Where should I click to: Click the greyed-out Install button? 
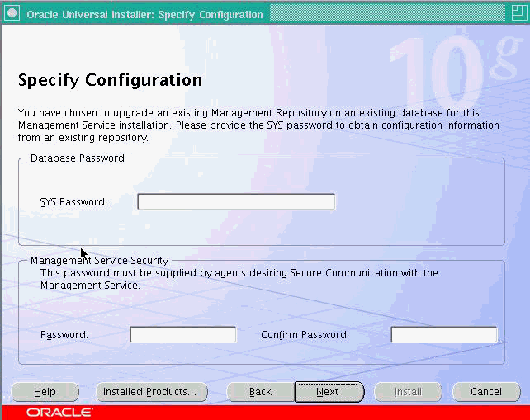click(408, 392)
